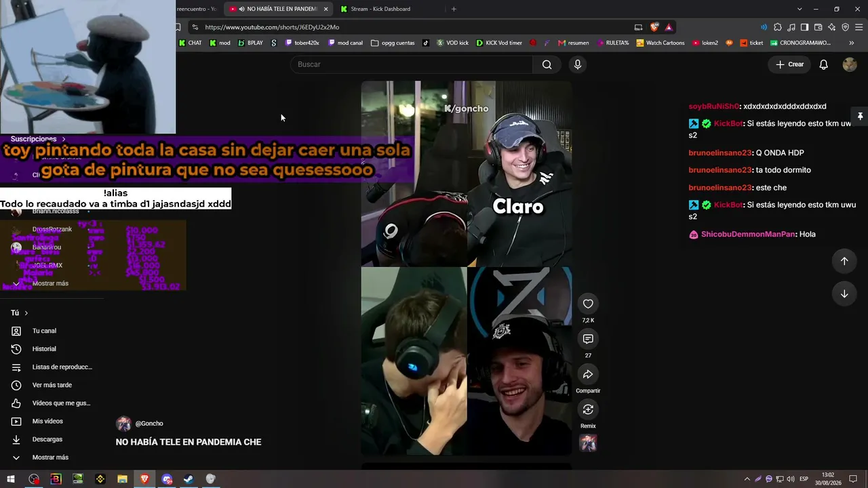Open the RULETA% bookmark
The width and height of the screenshot is (868, 488).
pos(613,43)
